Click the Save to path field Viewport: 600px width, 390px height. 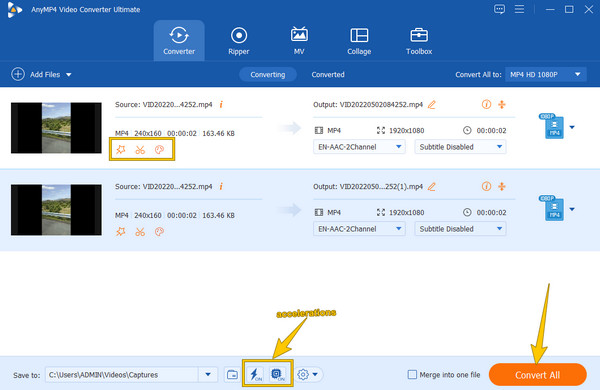(122, 375)
